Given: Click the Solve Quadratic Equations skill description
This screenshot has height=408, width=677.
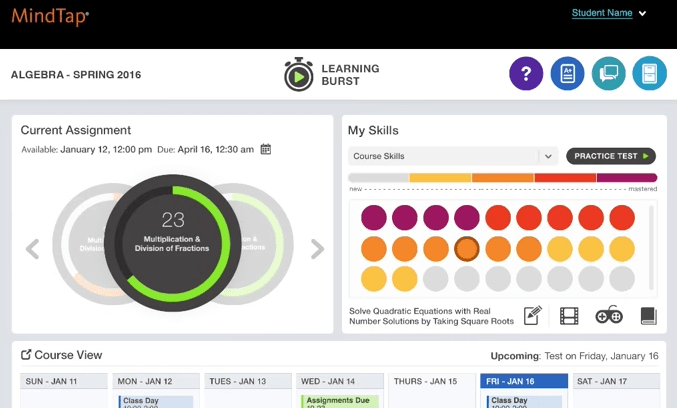Looking at the screenshot, I should pos(431,316).
